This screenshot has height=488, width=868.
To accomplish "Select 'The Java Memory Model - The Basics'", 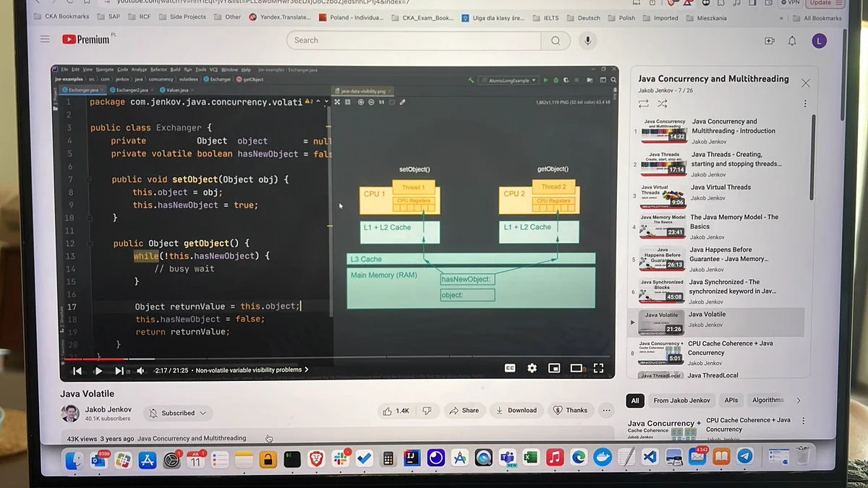I will click(720, 226).
